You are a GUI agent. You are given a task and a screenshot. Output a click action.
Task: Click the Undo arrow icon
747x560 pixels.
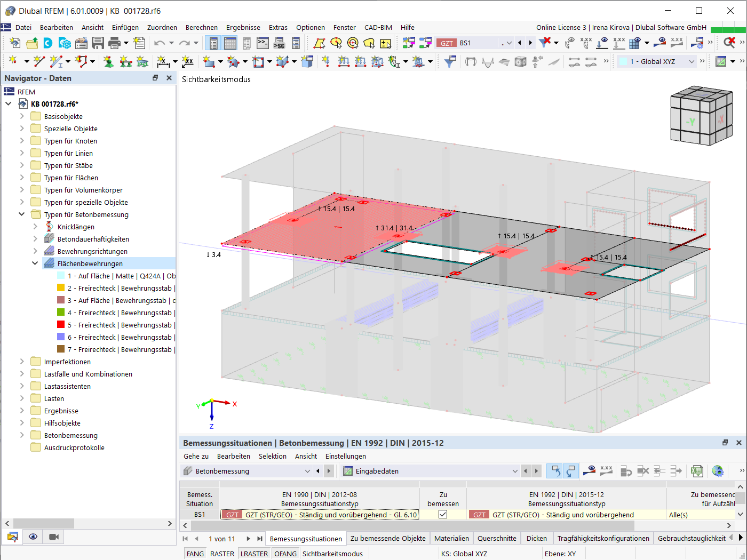(x=159, y=43)
